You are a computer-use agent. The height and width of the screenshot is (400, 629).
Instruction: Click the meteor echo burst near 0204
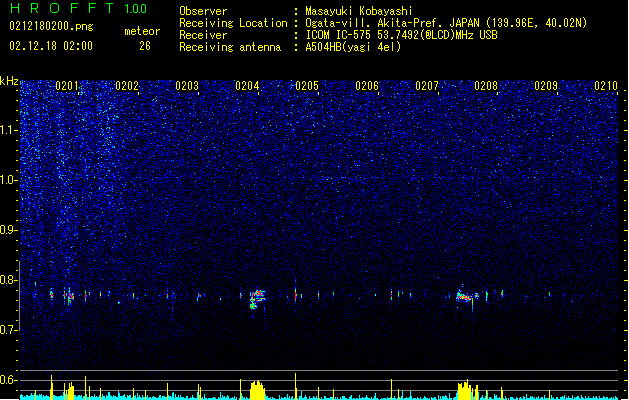pos(257,299)
